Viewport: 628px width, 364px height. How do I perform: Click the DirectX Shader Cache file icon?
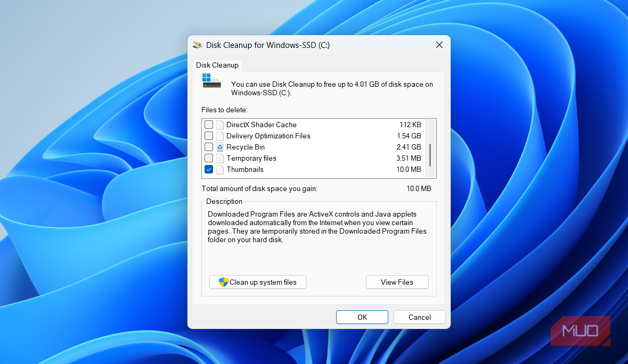220,125
